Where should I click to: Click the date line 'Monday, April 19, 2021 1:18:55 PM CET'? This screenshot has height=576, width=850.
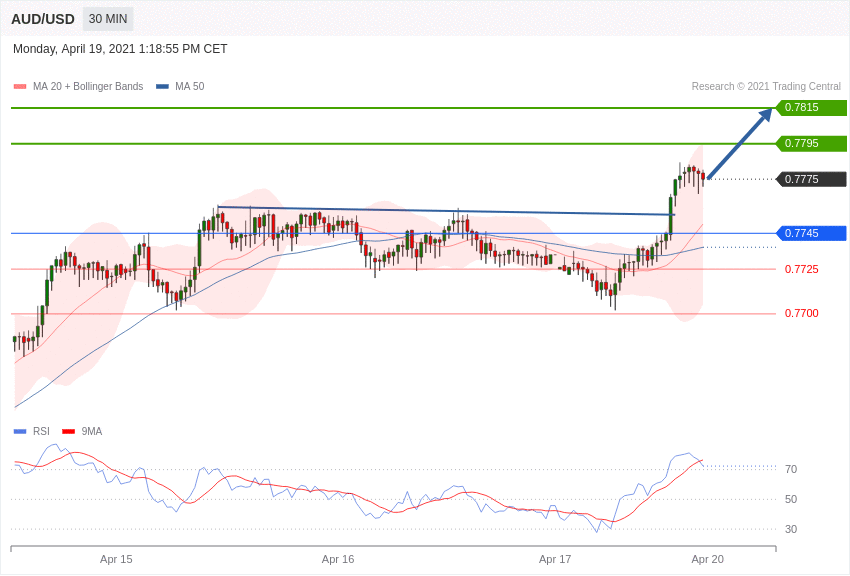coord(120,49)
